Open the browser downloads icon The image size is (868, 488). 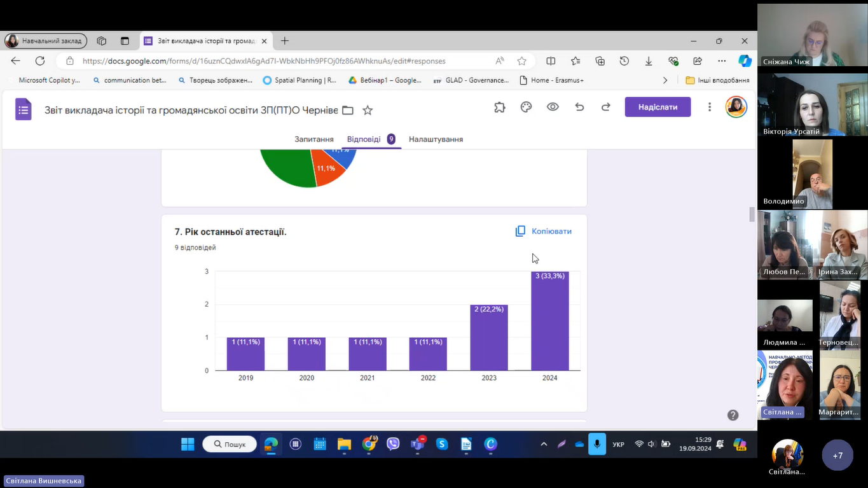click(x=649, y=61)
